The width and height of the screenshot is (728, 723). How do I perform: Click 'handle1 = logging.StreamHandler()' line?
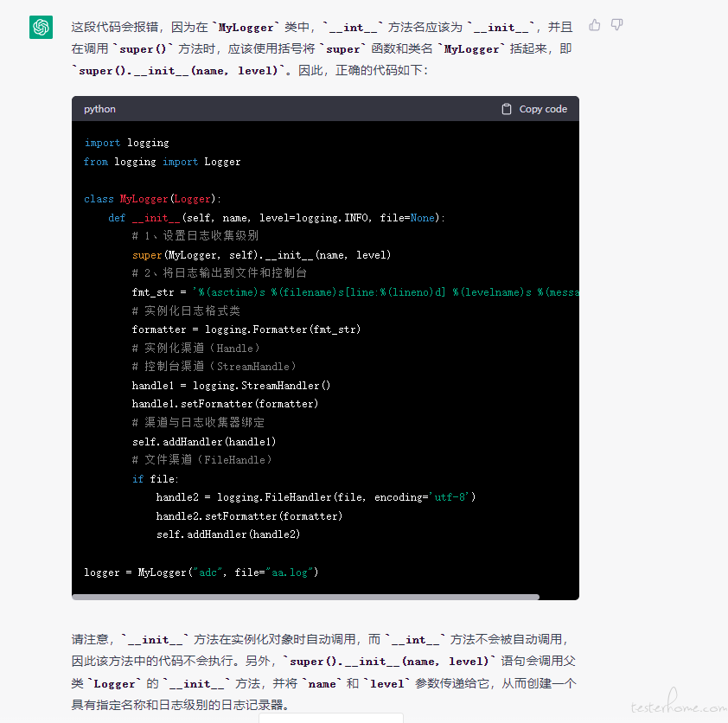click(231, 386)
